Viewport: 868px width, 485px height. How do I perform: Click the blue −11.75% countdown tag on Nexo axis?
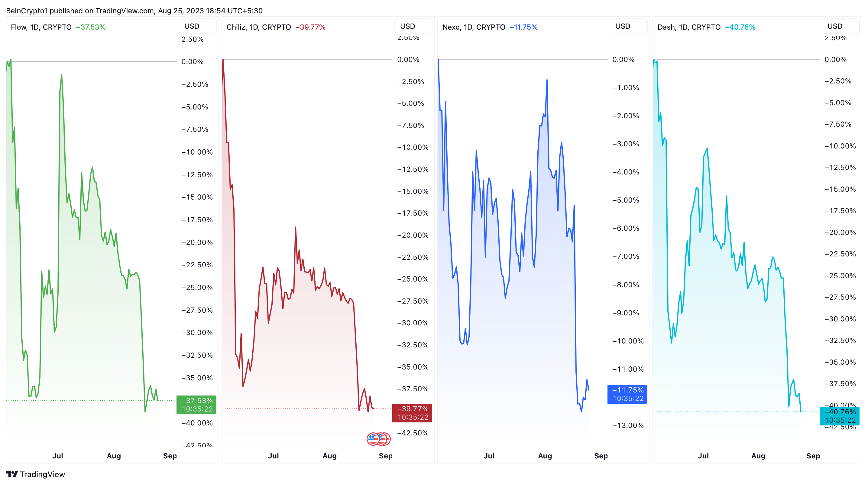pyautogui.click(x=627, y=394)
